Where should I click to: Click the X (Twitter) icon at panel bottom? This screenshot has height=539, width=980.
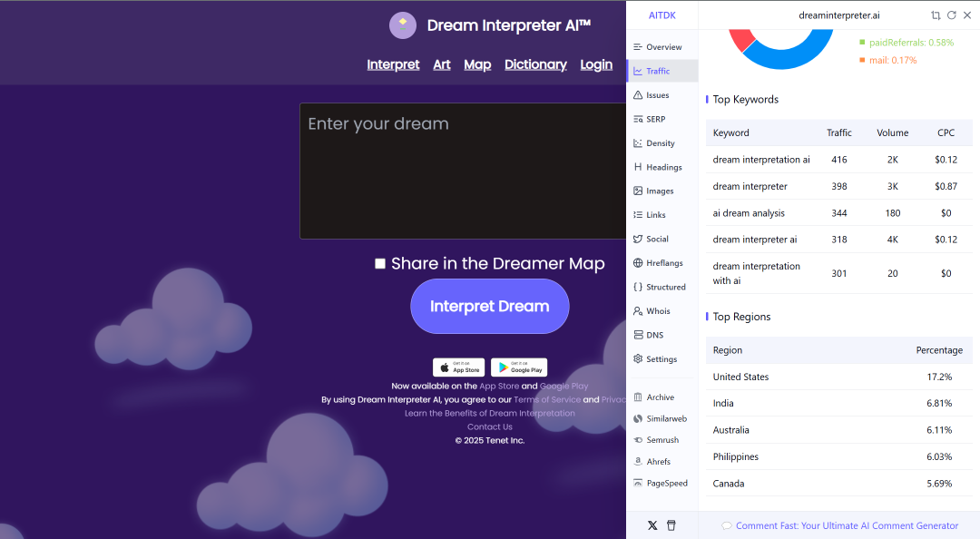tap(652, 525)
